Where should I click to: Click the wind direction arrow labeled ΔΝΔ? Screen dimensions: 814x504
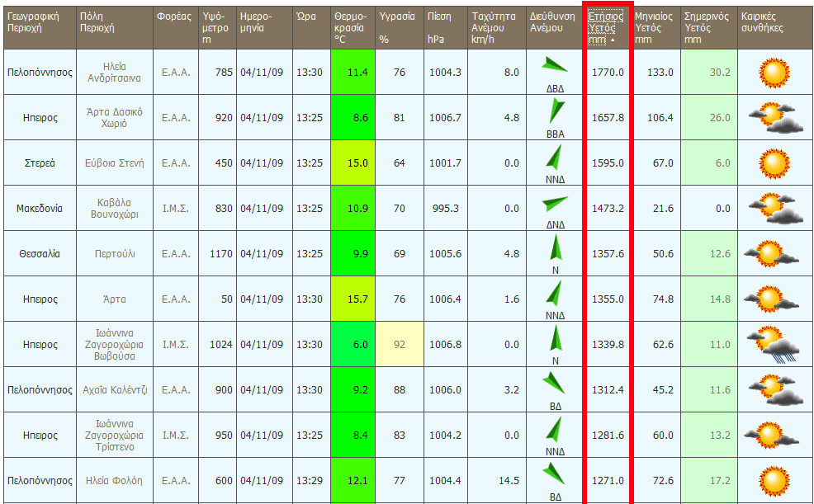click(x=555, y=202)
